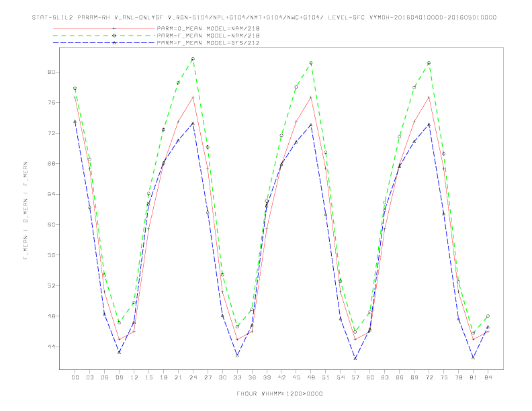Image resolution: width=532 pixels, height=411 pixels.
Task: Click y-axis tick label 60
Action: 51,224
